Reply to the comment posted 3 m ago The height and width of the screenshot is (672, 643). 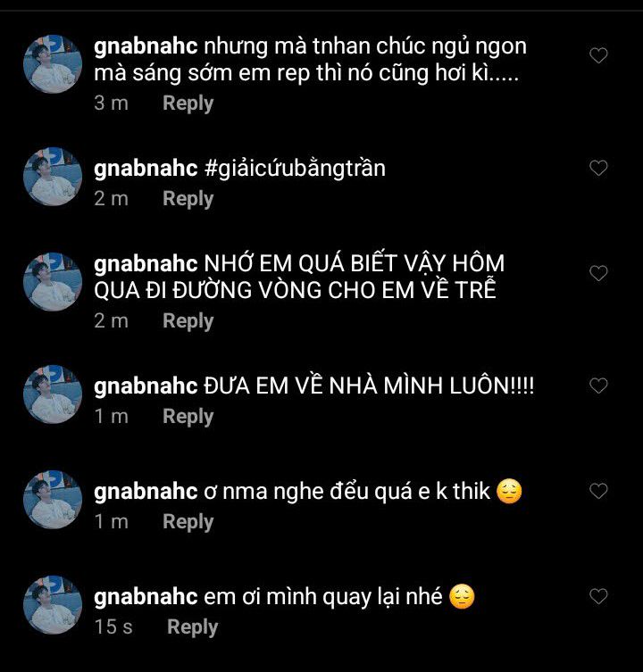click(x=188, y=104)
